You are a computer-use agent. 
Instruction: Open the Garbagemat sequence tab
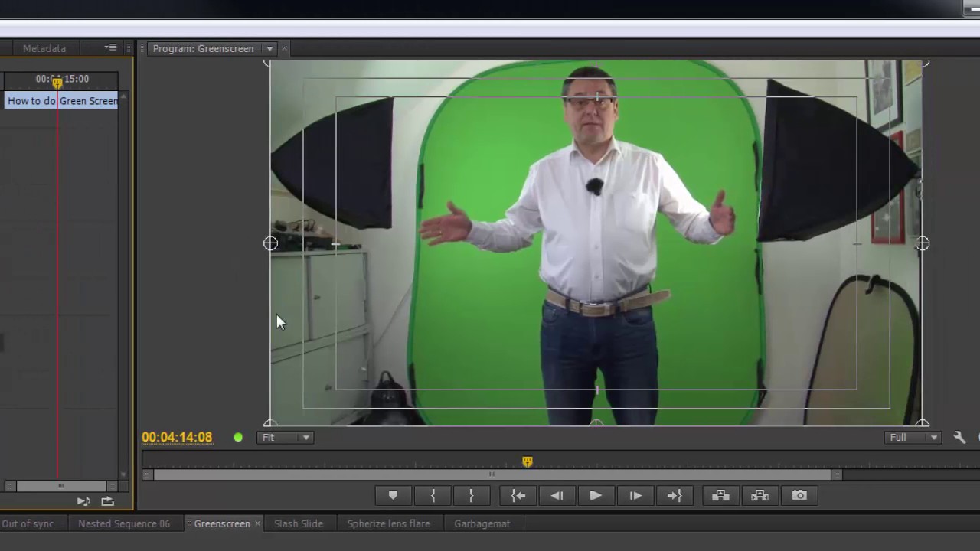(482, 523)
